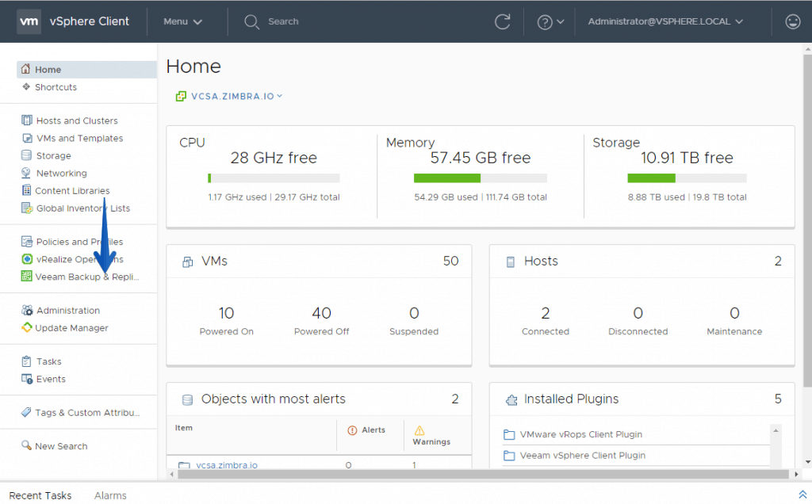The width and height of the screenshot is (812, 504).
Task: Click the Policies and Profiles icon
Action: point(26,242)
